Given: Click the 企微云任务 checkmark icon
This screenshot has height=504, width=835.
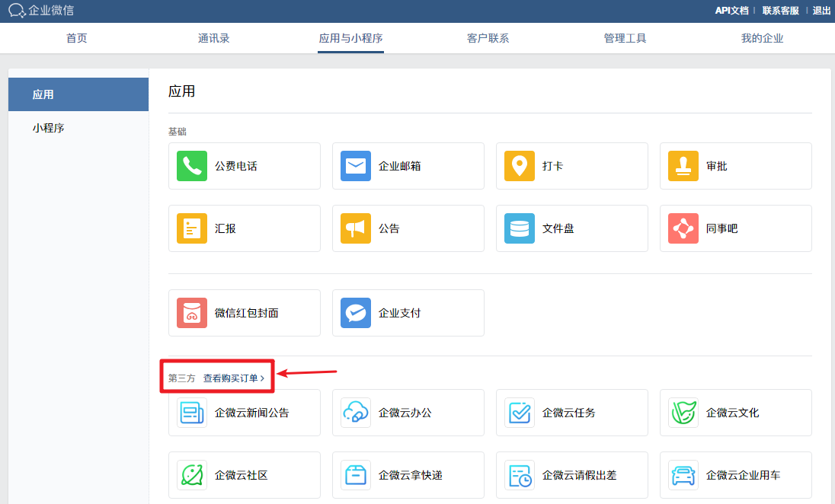Looking at the screenshot, I should coord(520,413).
